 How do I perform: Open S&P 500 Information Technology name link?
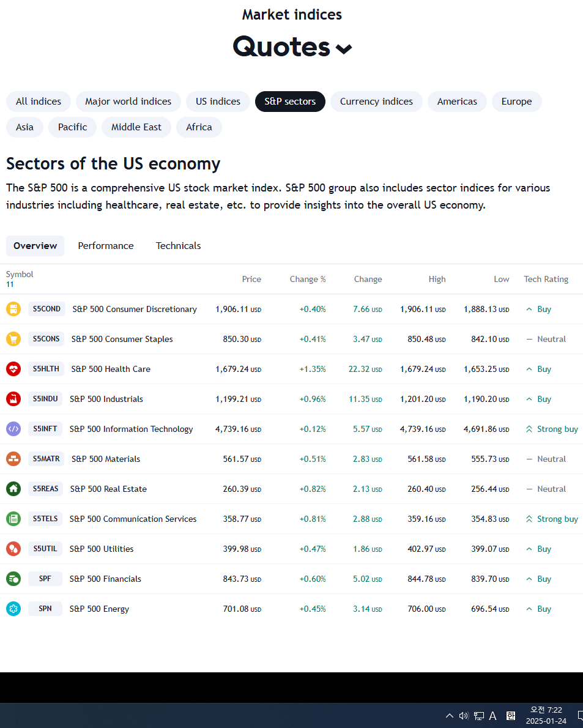coord(132,429)
